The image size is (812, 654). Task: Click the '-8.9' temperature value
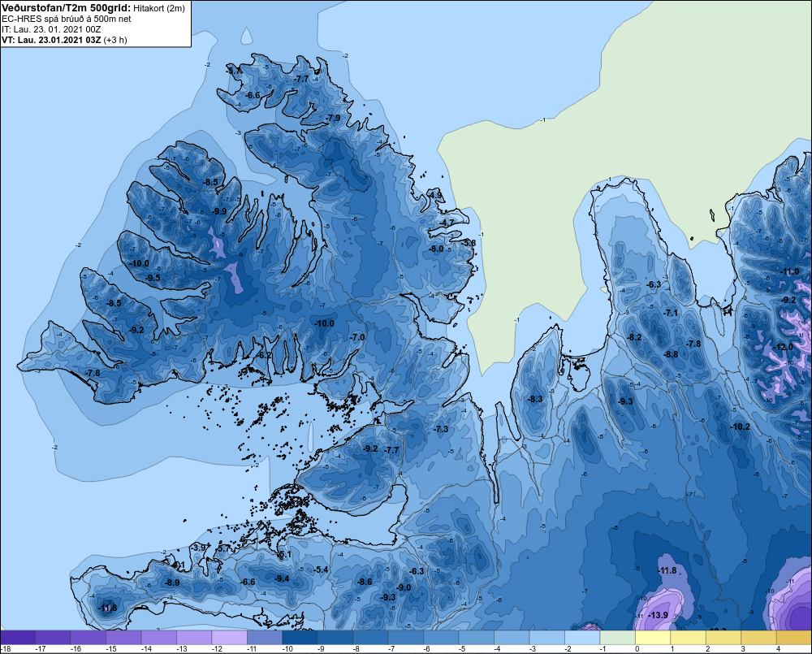tap(172, 583)
